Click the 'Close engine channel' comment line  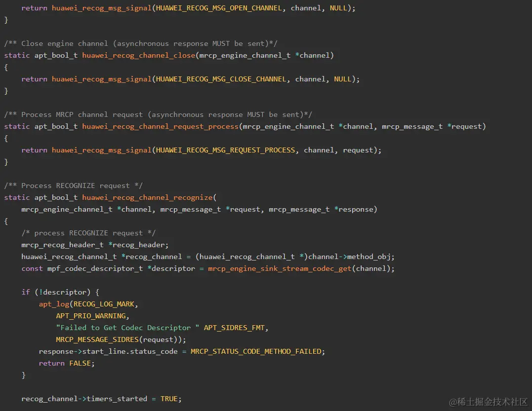click(x=141, y=43)
